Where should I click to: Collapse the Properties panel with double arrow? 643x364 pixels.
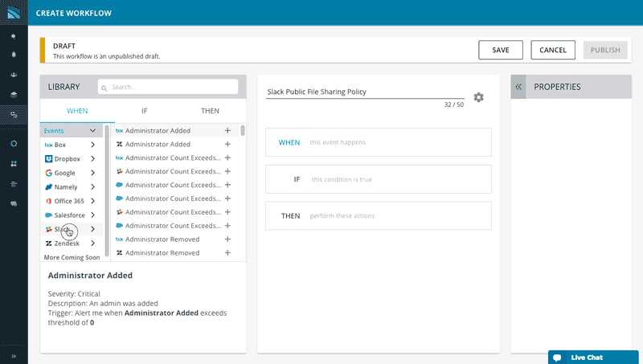(x=518, y=87)
